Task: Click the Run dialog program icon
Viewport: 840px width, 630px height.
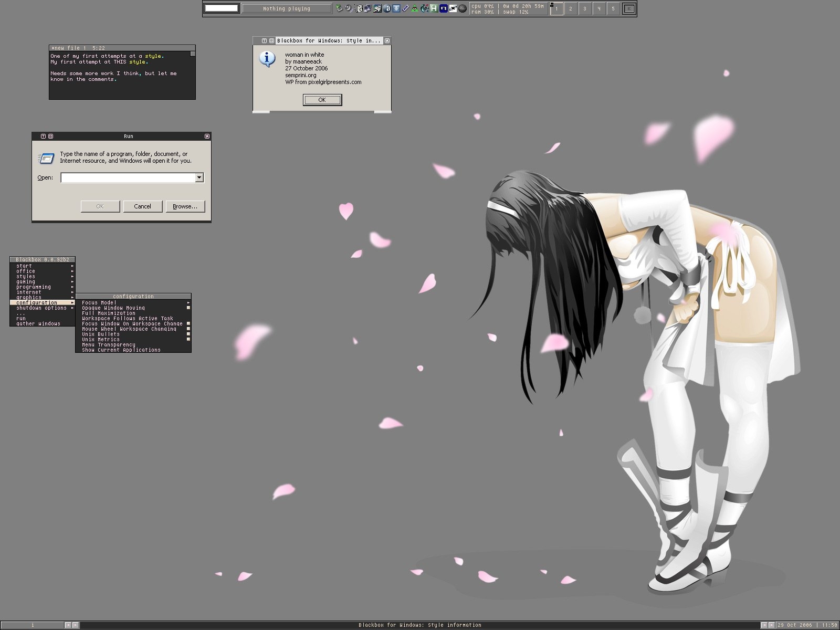Action: (46, 157)
